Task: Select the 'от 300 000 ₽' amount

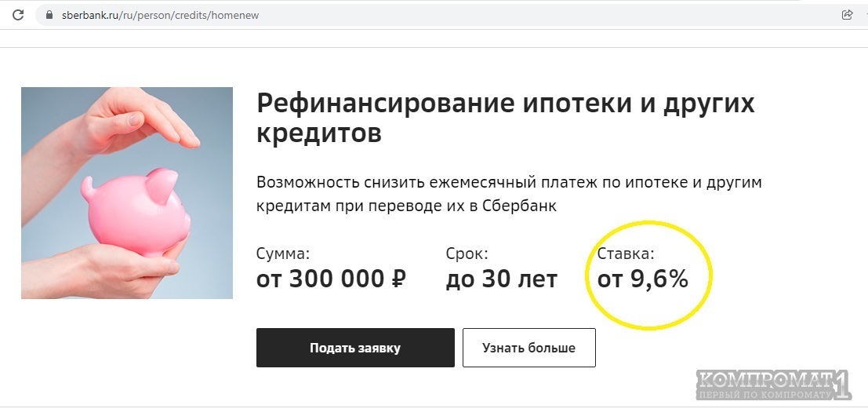Action: click(331, 279)
